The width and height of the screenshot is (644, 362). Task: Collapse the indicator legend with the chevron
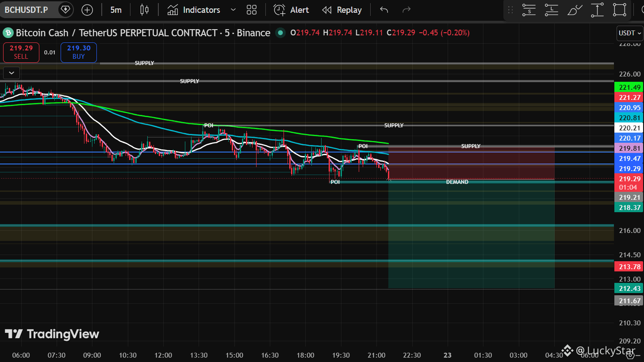click(11, 72)
